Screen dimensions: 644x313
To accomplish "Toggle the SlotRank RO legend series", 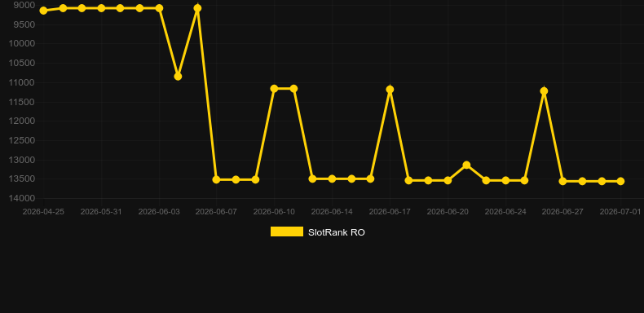I will pyautogui.click(x=317, y=232).
